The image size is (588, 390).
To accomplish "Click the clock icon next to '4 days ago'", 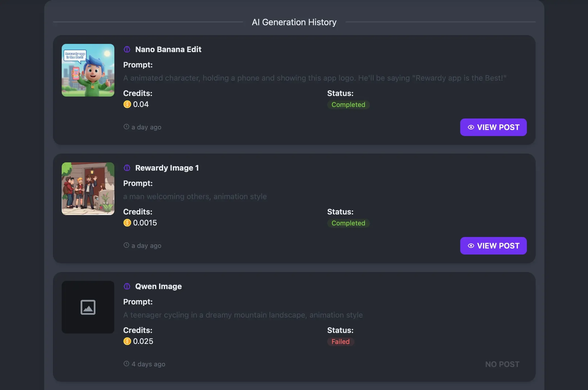I will [x=126, y=364].
